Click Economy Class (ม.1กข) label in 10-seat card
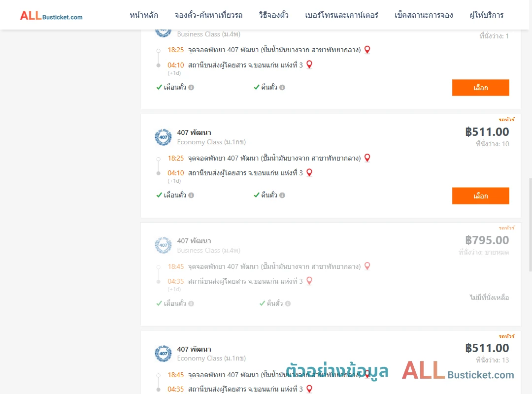Viewport: 532px width, 394px height. coord(211,142)
